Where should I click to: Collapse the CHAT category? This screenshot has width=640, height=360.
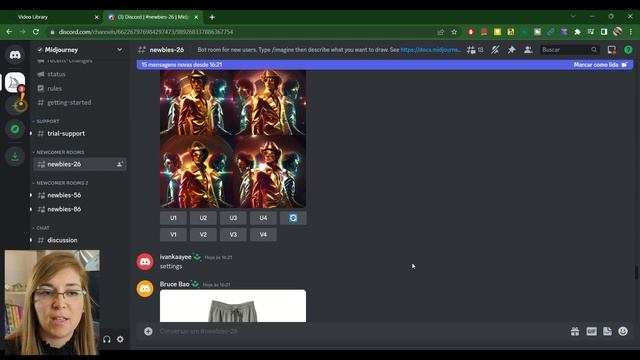click(41, 228)
